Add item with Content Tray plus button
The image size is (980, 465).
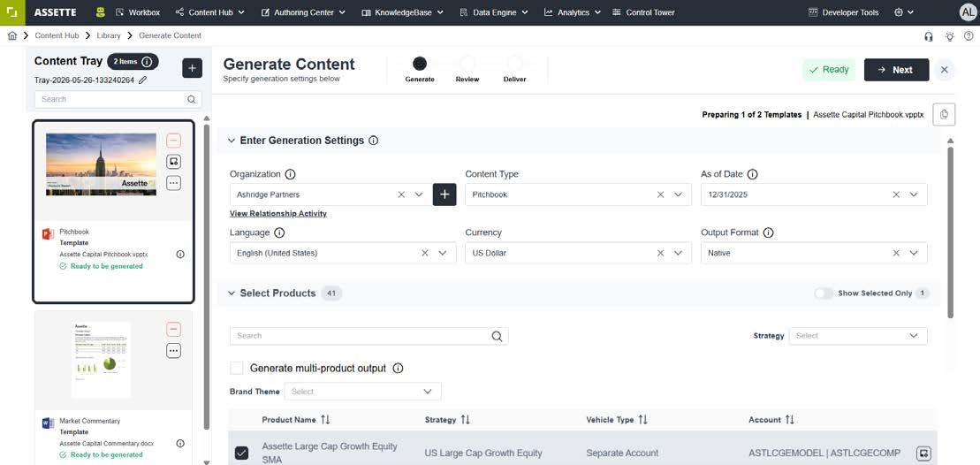[x=192, y=68]
